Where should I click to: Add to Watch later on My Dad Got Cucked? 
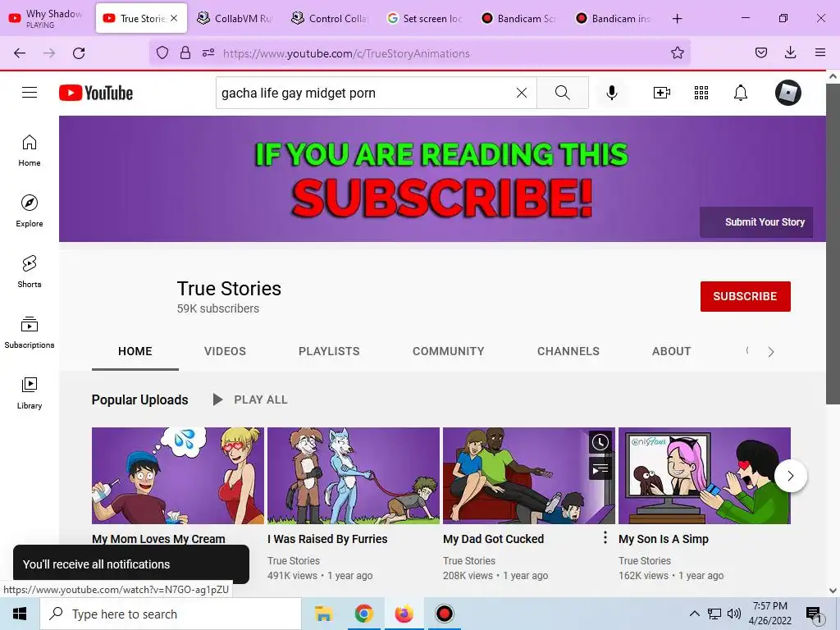[x=600, y=442]
